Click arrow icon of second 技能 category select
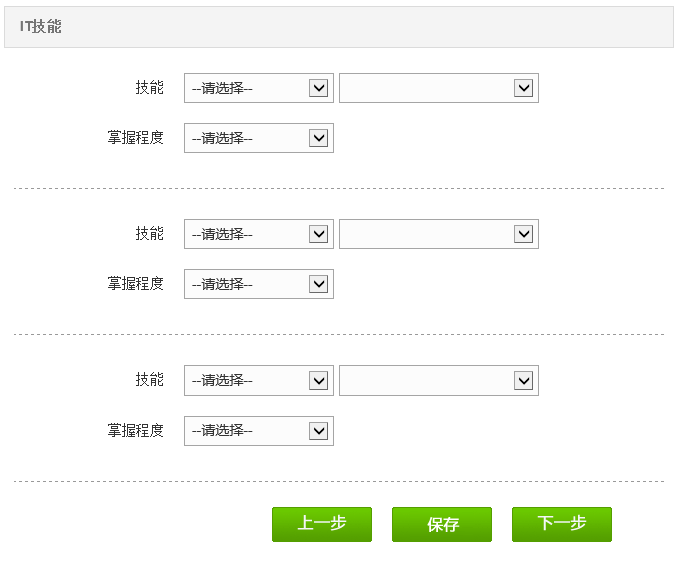684x562 pixels. (x=318, y=234)
